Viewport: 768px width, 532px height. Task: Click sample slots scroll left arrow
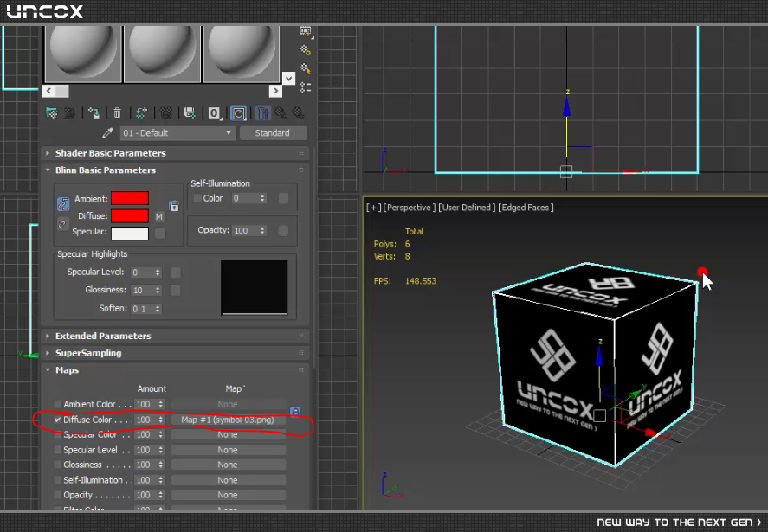[x=49, y=91]
